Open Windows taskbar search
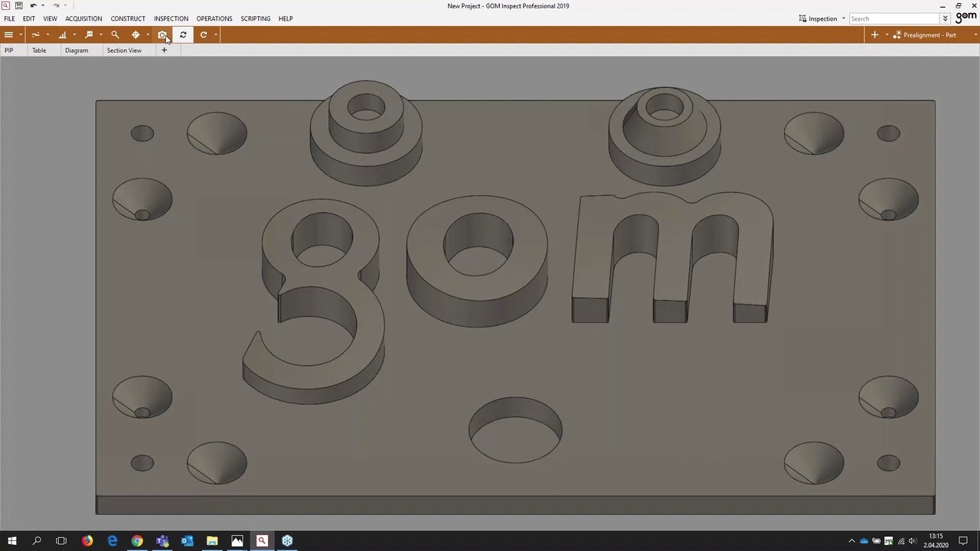Screen dimensions: 980x551 pos(36,541)
